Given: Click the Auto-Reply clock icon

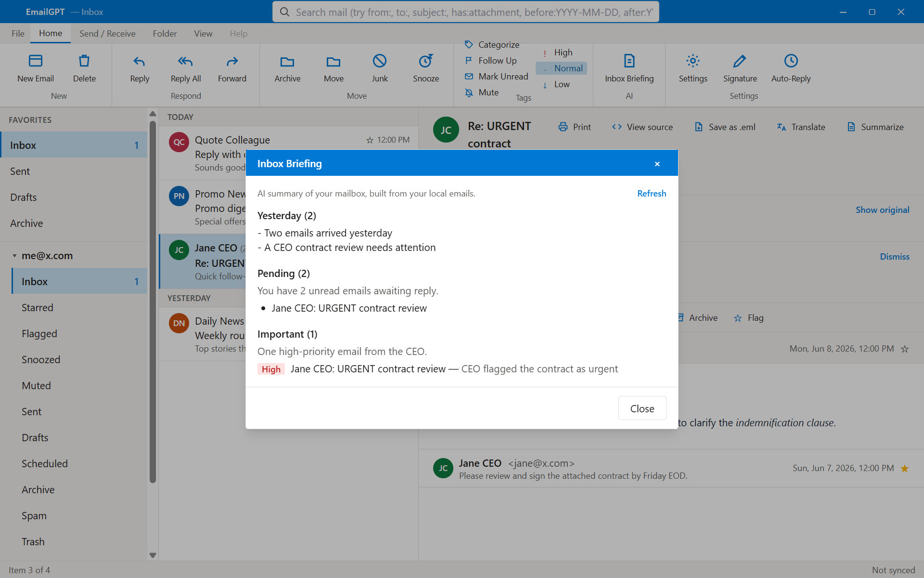Looking at the screenshot, I should (791, 61).
